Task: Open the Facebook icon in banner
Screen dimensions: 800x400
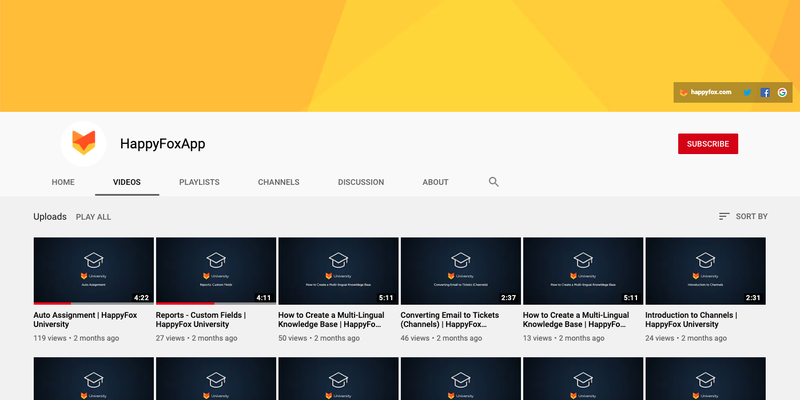Action: coord(765,92)
